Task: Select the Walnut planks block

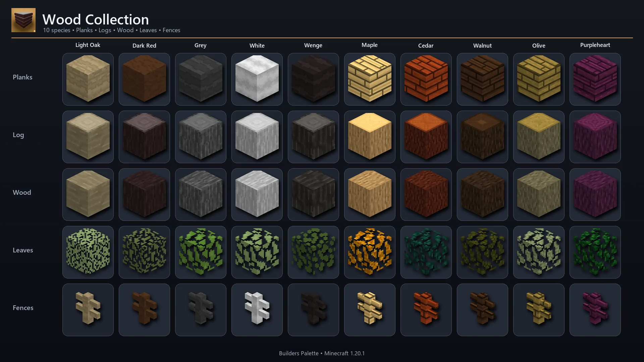Action: pos(482,79)
